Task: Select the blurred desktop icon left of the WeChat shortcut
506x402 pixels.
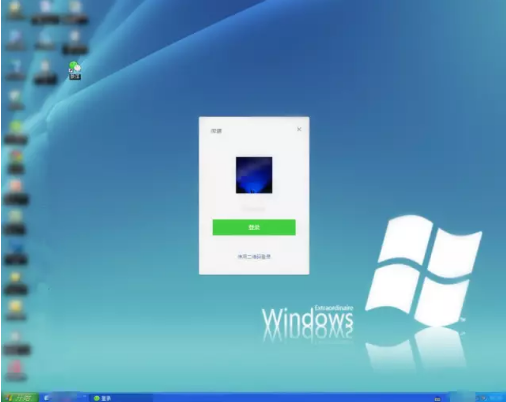Action: pyautogui.click(x=45, y=71)
